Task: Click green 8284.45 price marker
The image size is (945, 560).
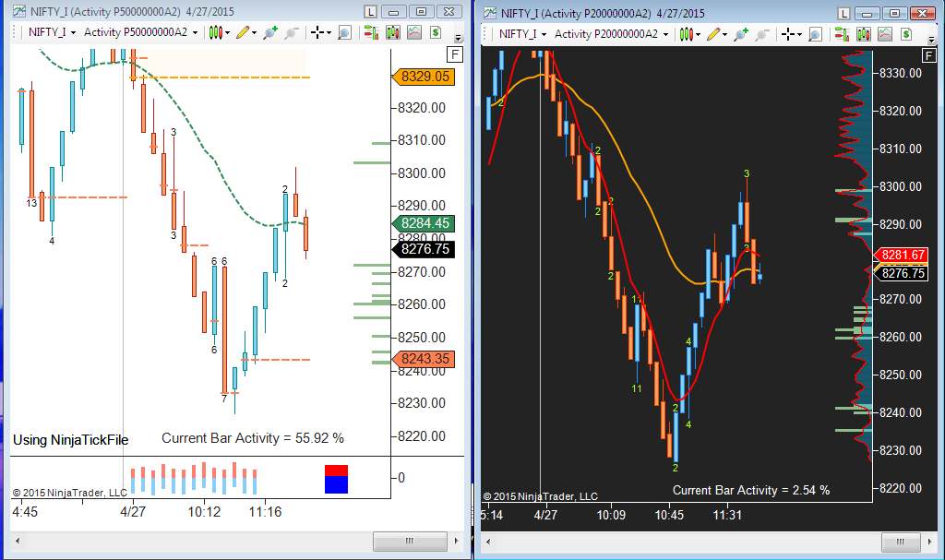Action: (424, 223)
